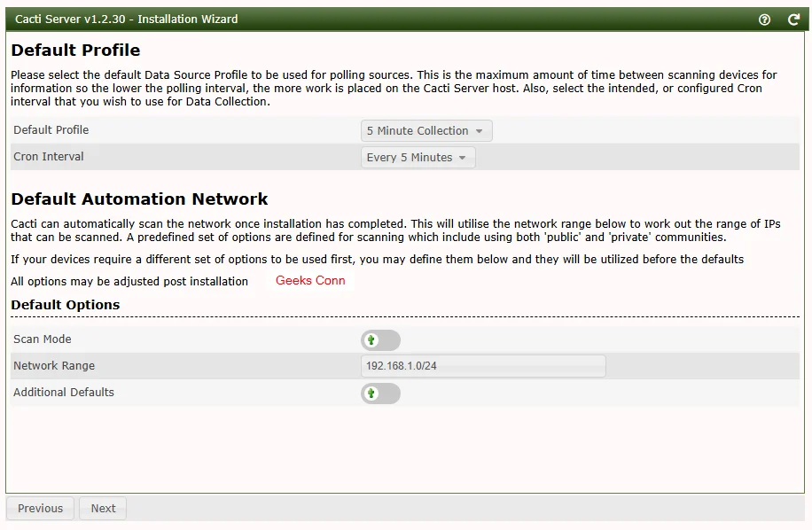Click the Previous button

coord(40,508)
